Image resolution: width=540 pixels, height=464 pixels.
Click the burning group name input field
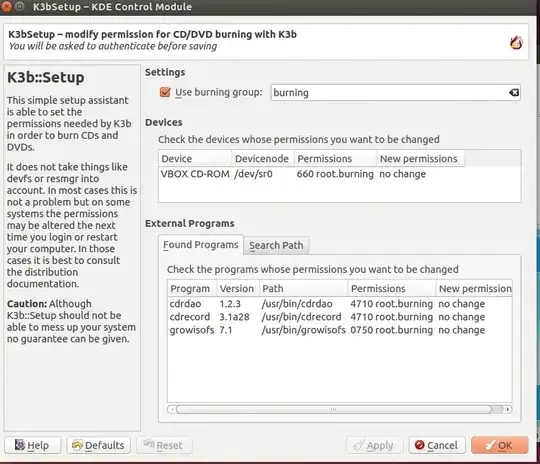(x=389, y=92)
